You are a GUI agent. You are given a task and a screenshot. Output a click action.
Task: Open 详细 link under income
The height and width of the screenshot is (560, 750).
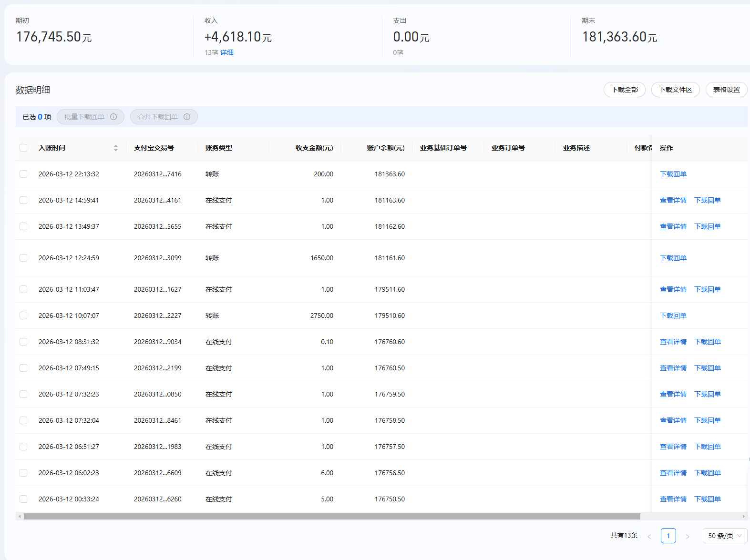tap(227, 52)
